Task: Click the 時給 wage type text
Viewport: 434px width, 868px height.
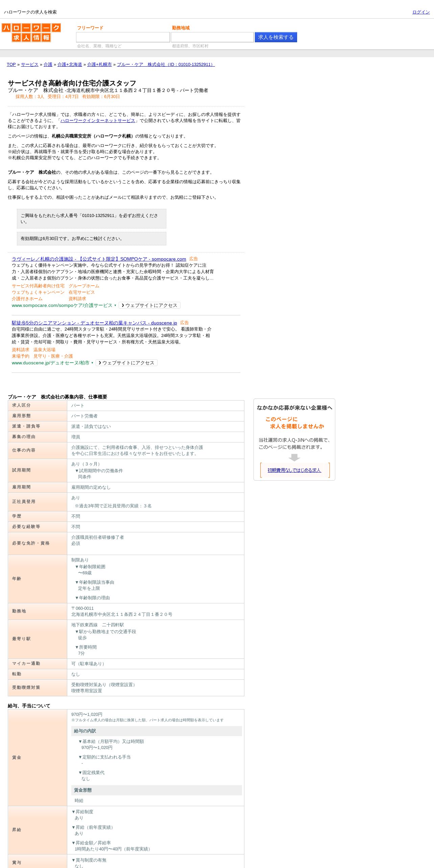Action: (x=79, y=801)
